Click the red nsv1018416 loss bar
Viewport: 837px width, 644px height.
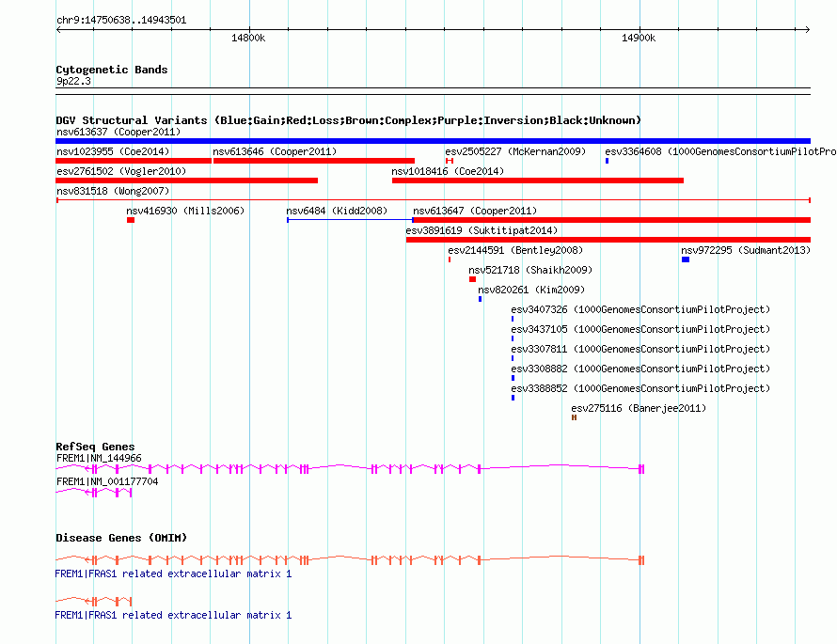coord(538,181)
